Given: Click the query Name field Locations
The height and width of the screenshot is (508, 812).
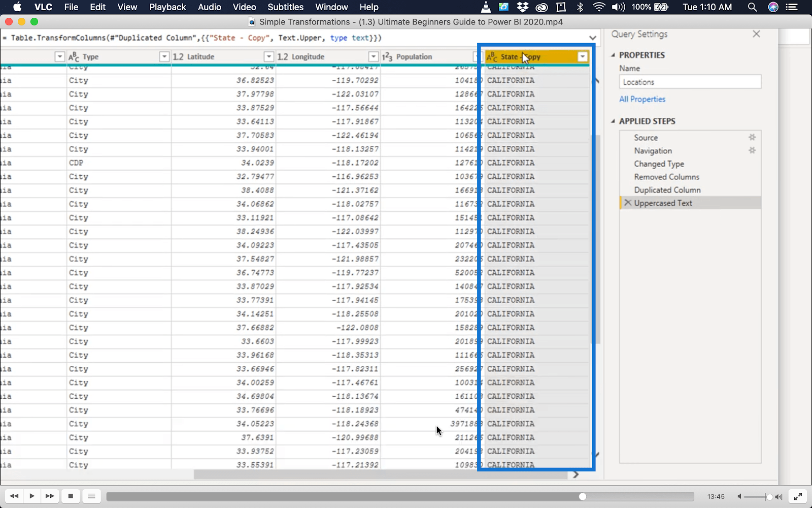Looking at the screenshot, I should (x=690, y=82).
